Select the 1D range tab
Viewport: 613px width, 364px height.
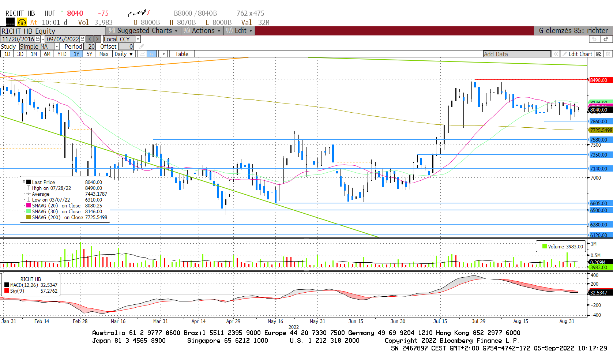pos(7,54)
